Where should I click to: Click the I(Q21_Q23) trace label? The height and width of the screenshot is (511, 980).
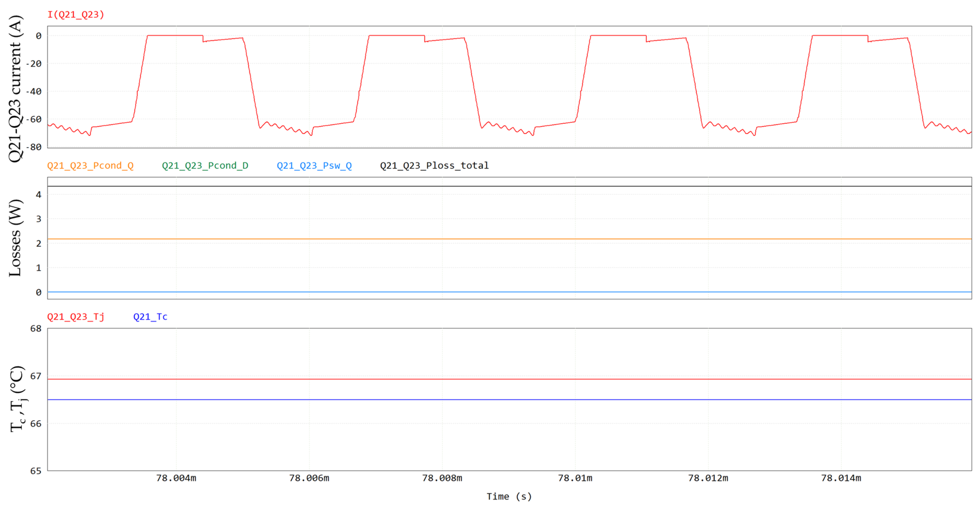75,14
